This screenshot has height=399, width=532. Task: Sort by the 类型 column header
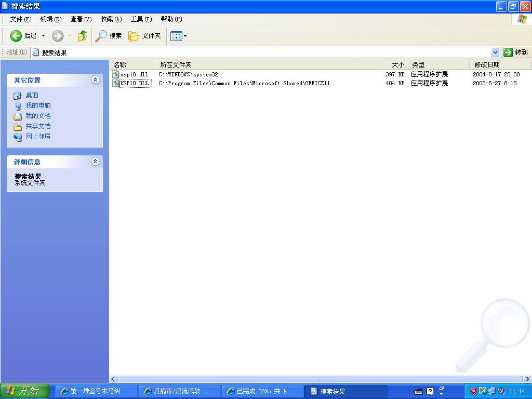pyautogui.click(x=438, y=64)
